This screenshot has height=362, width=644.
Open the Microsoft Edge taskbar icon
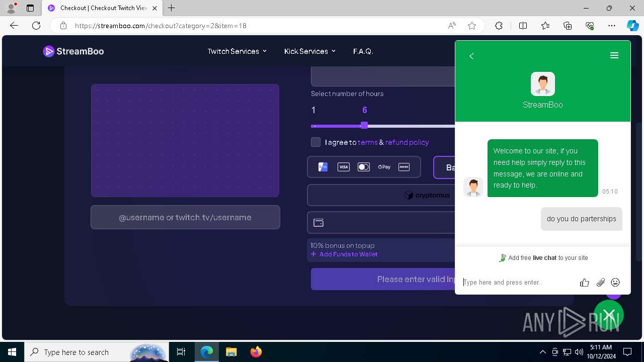[x=207, y=352]
